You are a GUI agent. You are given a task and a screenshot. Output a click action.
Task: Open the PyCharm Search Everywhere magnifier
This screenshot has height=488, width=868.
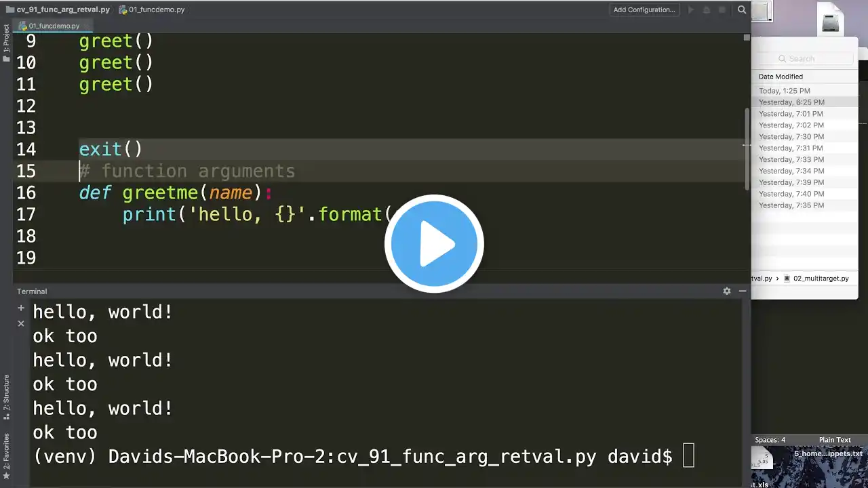pos(742,9)
